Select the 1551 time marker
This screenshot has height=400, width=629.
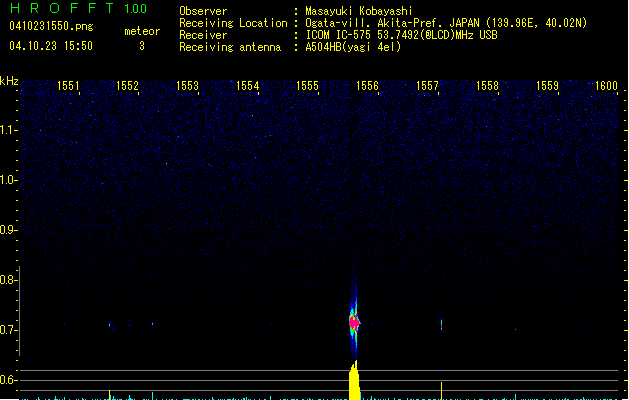(x=69, y=87)
